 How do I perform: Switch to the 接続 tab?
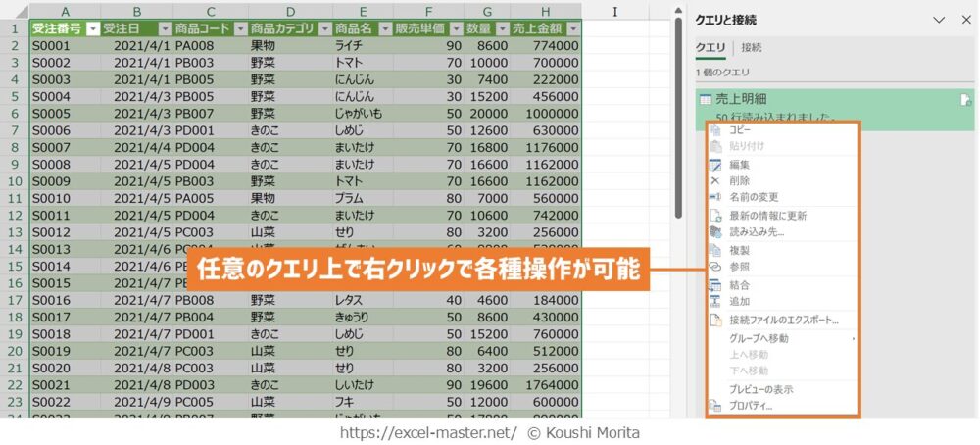pos(752,47)
